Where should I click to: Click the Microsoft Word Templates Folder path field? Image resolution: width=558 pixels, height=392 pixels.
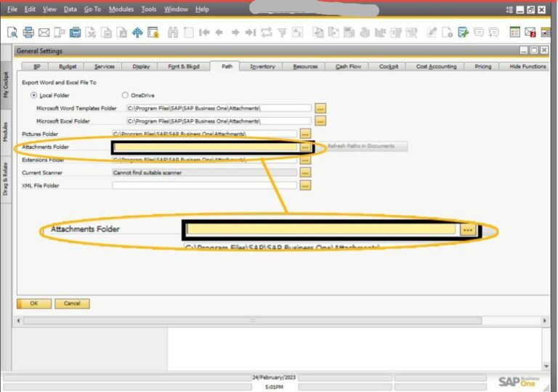tap(219, 108)
